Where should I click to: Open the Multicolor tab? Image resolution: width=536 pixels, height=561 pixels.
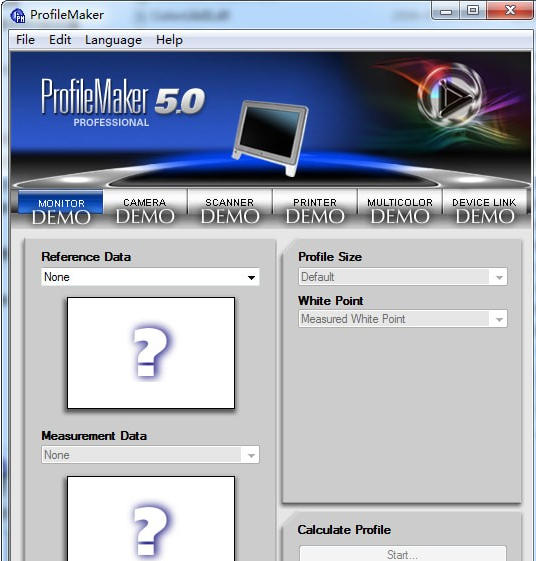click(400, 208)
